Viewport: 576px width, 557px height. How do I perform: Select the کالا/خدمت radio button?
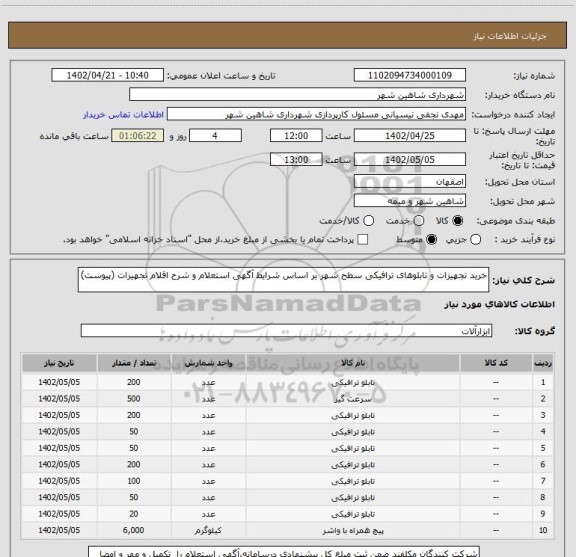[x=368, y=221]
